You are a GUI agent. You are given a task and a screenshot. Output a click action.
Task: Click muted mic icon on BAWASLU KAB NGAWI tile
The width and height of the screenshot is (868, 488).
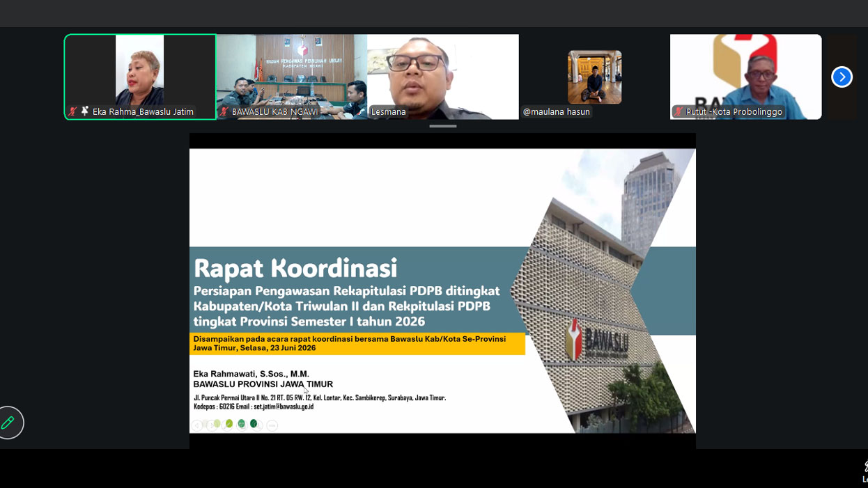point(224,111)
